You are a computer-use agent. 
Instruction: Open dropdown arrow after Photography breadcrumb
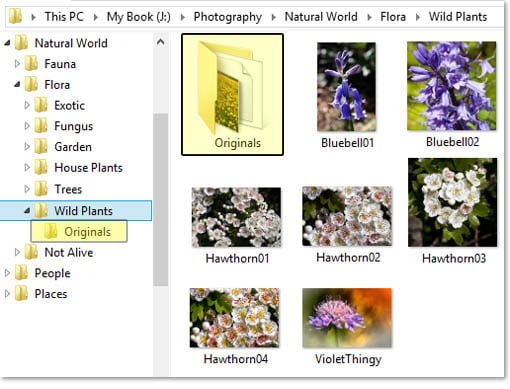tap(273, 17)
